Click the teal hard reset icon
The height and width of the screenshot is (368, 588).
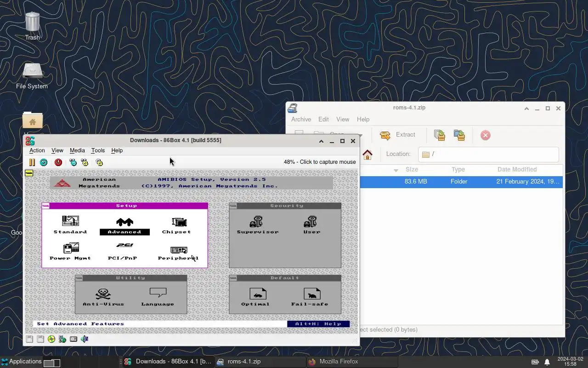pos(44,162)
